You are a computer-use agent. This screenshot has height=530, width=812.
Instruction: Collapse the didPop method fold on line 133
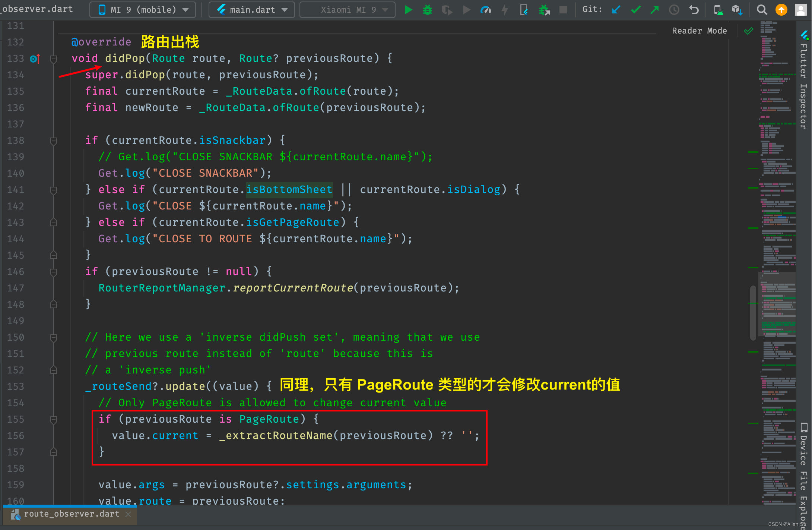click(x=54, y=59)
